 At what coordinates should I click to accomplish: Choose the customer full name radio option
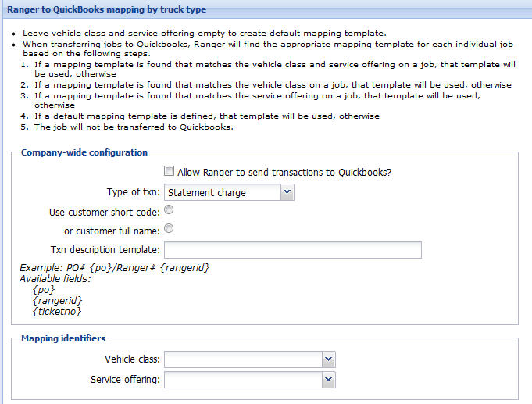pyautogui.click(x=169, y=229)
